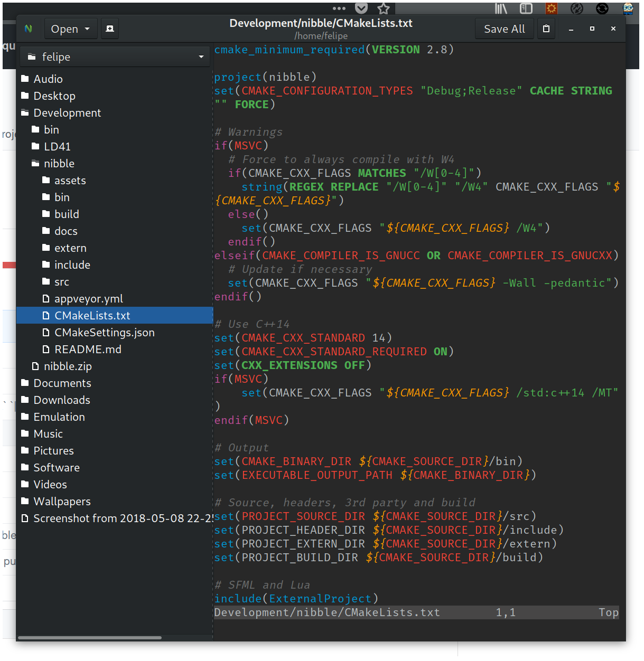This screenshot has width=644, height=661.
Task: Click the folder icon beside Documents
Action: pyautogui.click(x=25, y=383)
